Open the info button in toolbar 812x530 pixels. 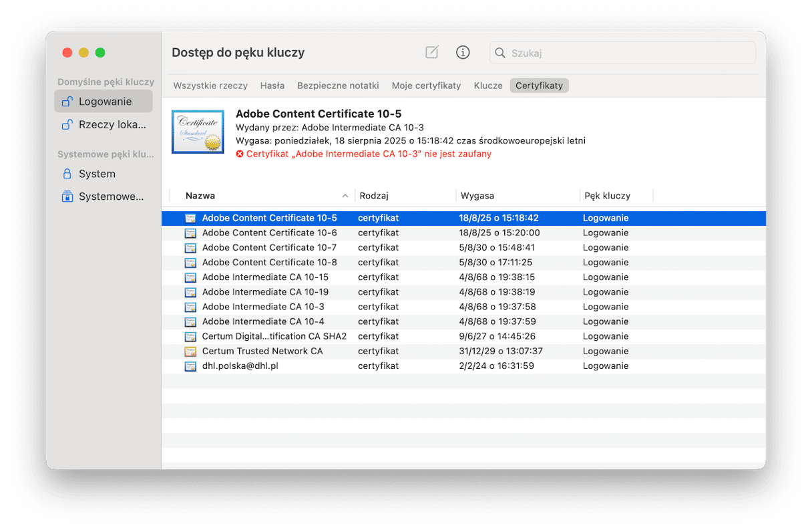click(x=463, y=52)
